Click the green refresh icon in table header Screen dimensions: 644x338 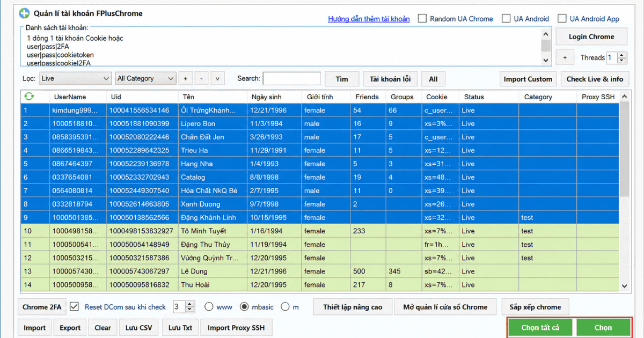pyautogui.click(x=29, y=97)
